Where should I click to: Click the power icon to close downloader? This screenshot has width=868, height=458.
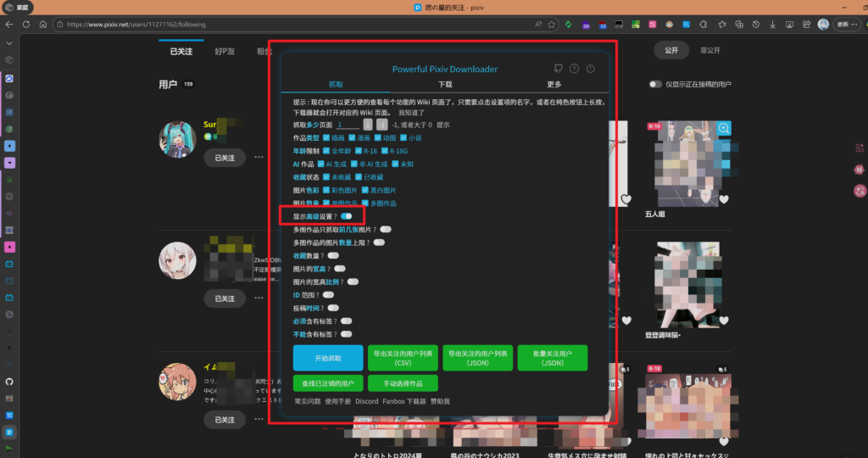(591, 69)
